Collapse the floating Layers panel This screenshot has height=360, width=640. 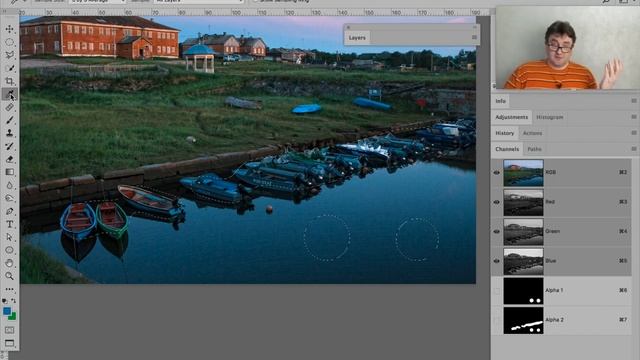coord(475,27)
